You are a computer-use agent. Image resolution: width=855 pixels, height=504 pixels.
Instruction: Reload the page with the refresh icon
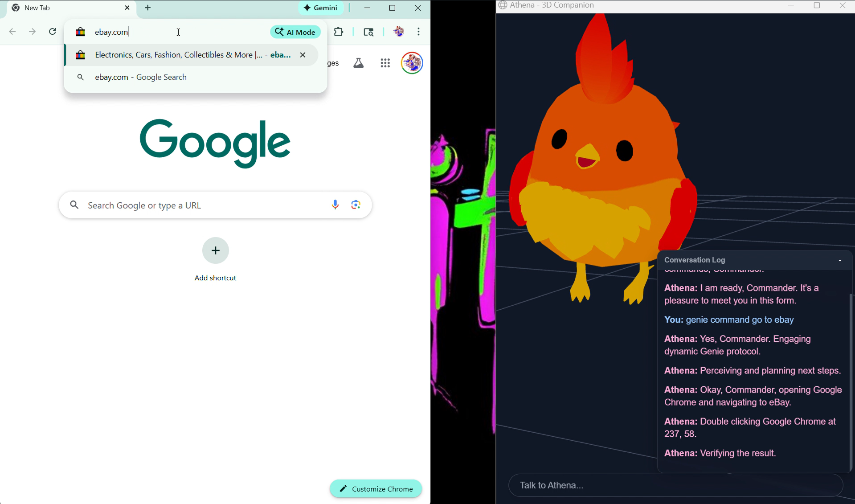pos(53,32)
